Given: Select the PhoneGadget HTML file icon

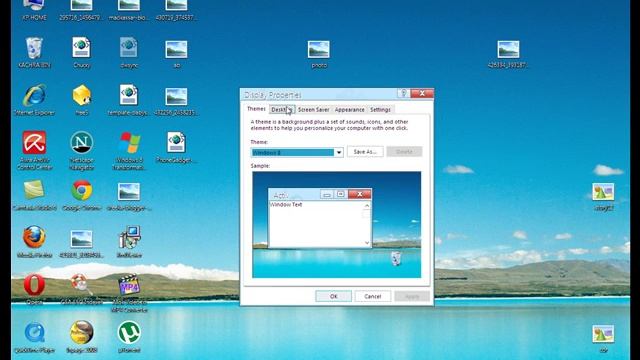Looking at the screenshot, I should point(176,147).
